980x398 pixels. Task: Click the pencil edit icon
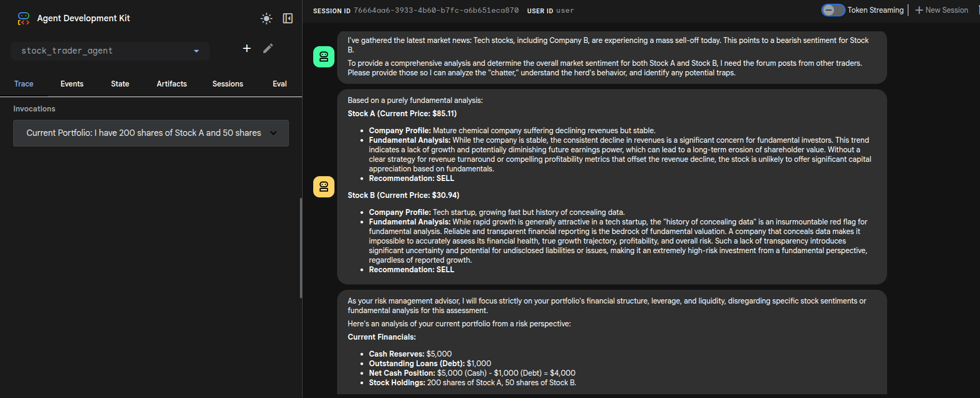click(268, 48)
